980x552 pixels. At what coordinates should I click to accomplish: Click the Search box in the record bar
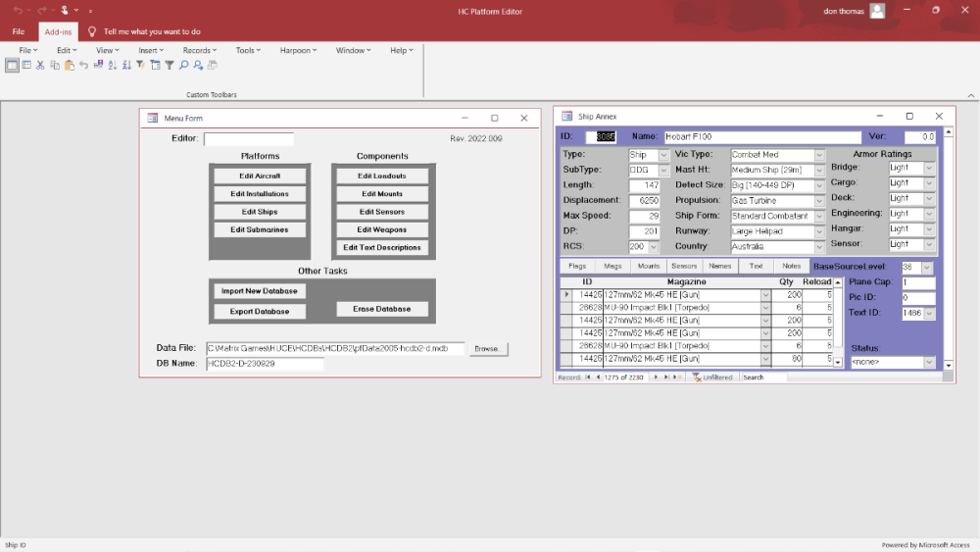pos(762,377)
